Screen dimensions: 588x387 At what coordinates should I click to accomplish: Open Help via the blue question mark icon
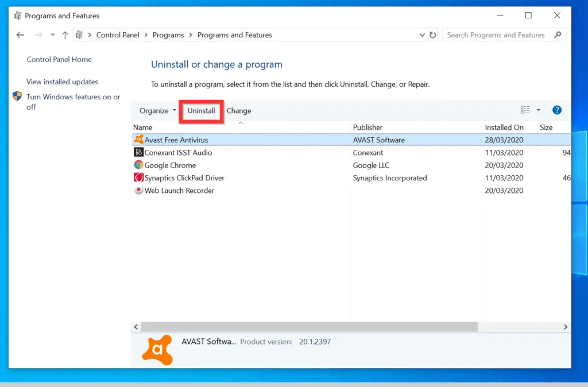tap(556, 110)
